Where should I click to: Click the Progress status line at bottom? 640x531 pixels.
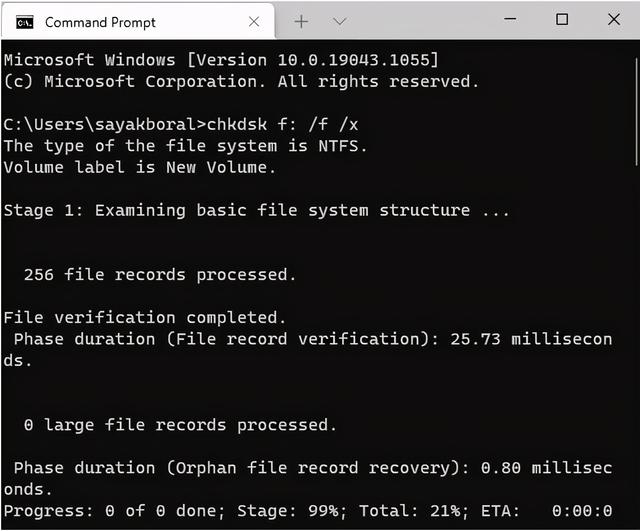click(x=308, y=511)
